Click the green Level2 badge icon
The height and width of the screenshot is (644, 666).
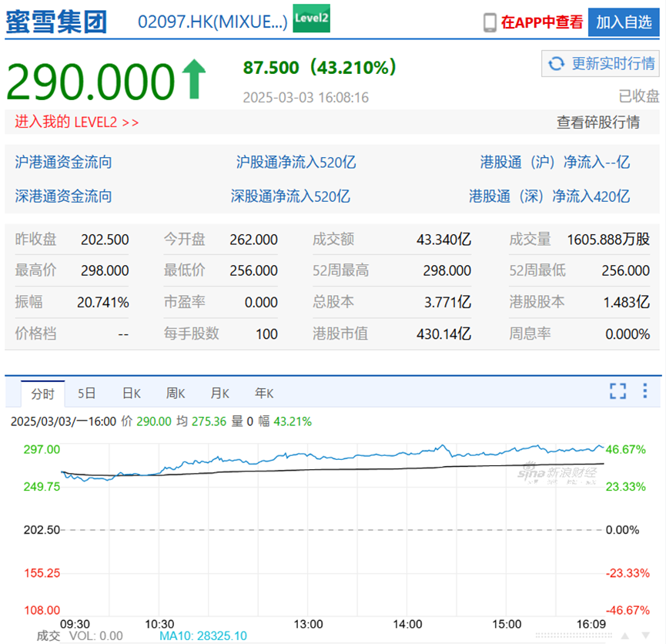click(x=311, y=18)
